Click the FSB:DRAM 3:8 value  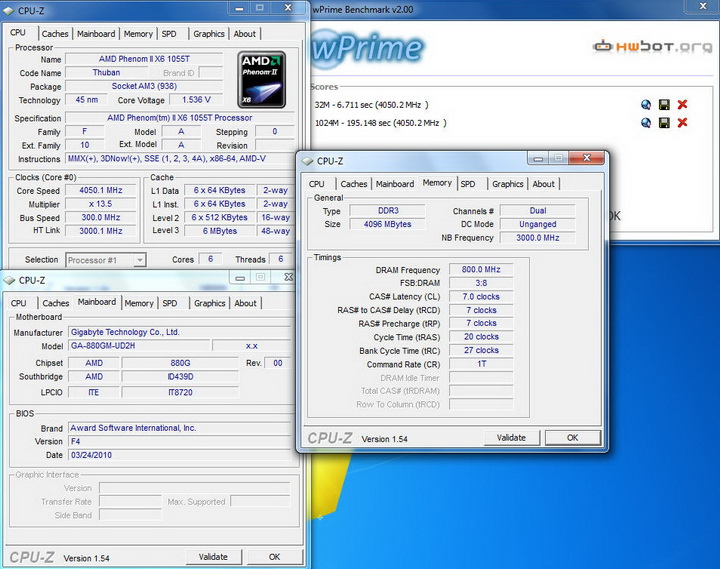pos(481,283)
